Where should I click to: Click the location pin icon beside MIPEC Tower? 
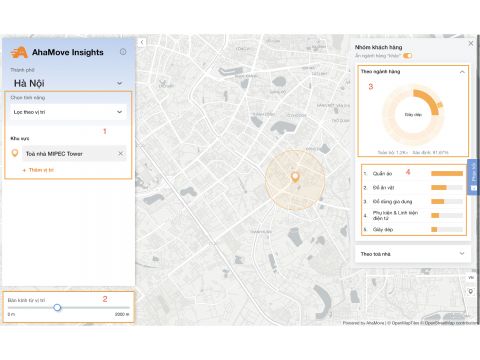click(x=15, y=153)
